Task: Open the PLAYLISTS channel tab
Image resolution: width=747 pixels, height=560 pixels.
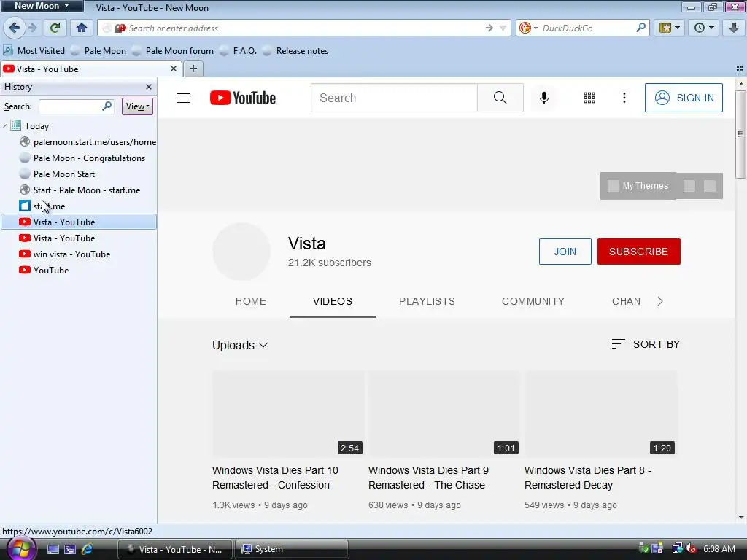Action: [x=427, y=301]
